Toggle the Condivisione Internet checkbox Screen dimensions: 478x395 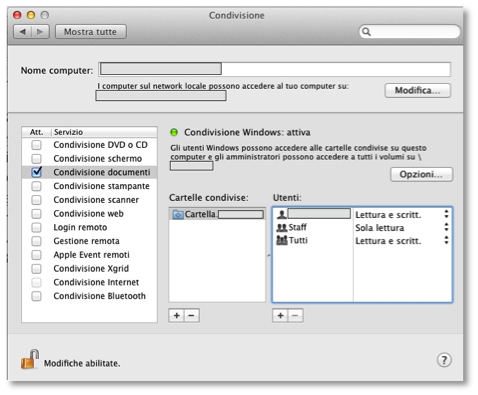tap(36, 282)
